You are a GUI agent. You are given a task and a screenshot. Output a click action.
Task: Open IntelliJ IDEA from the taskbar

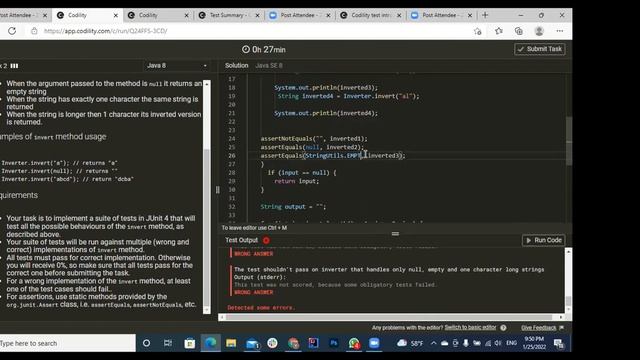coord(313,343)
